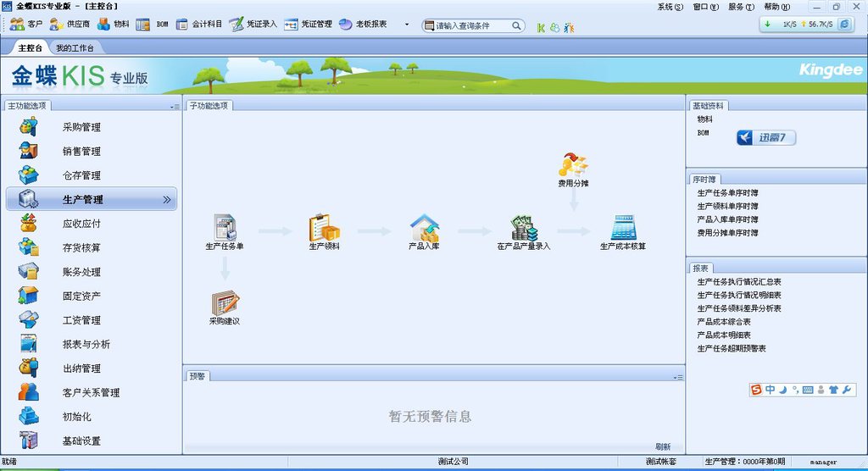
Task: Open the 生产任务单 workflow icon
Action: (225, 228)
